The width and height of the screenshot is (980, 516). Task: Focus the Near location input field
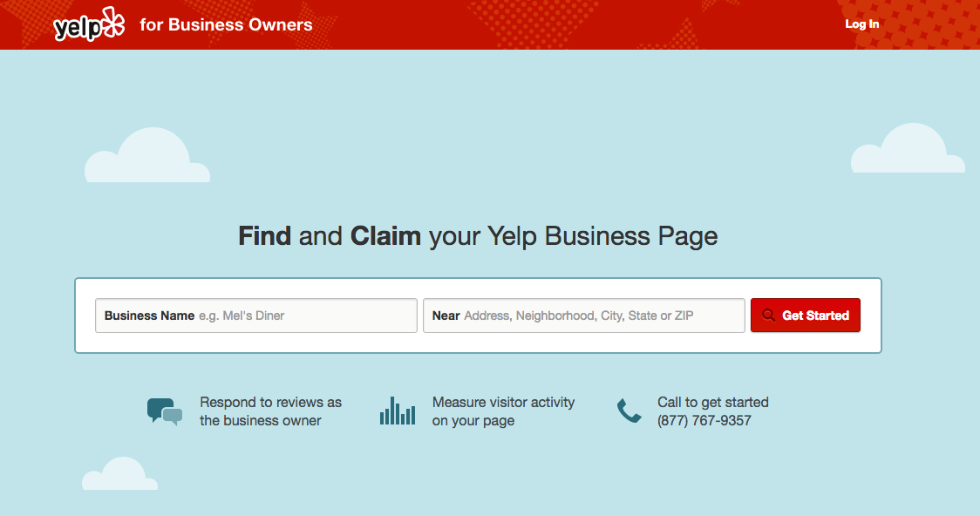tap(584, 316)
